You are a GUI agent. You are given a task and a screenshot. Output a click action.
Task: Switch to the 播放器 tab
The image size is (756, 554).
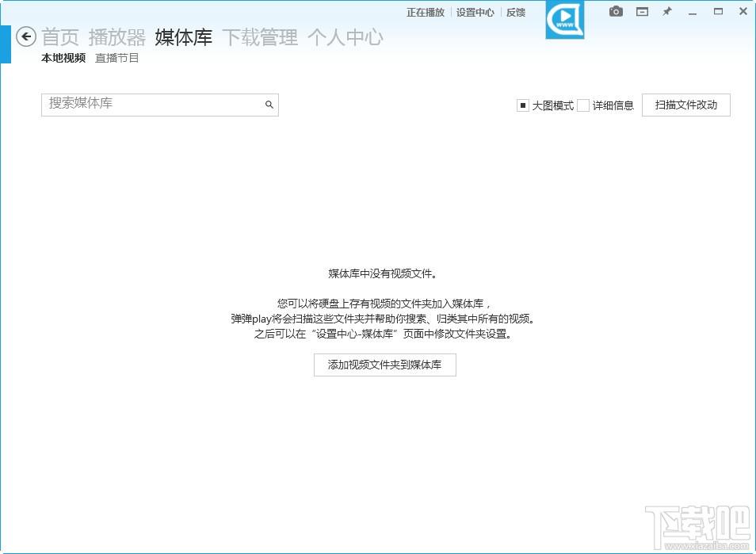coord(117,37)
